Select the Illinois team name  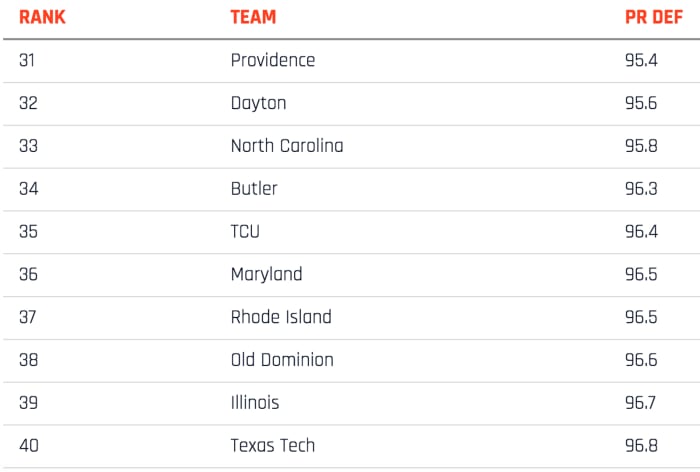255,403
